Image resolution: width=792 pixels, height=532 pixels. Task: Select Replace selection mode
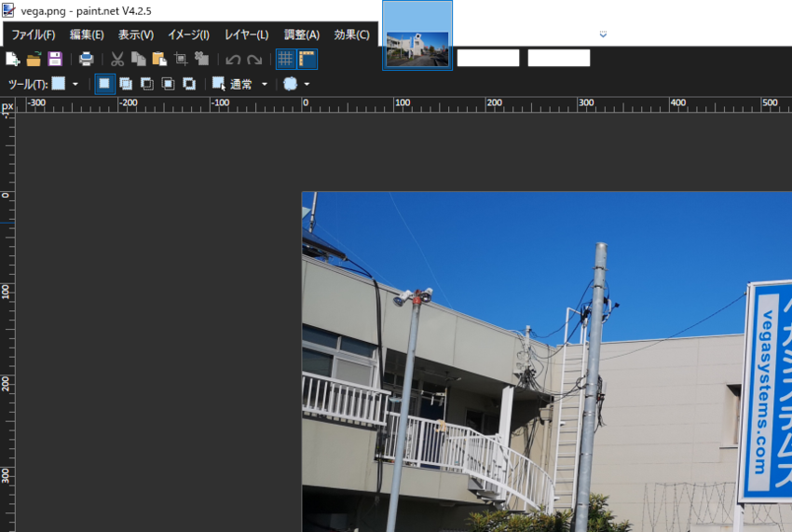coord(104,84)
